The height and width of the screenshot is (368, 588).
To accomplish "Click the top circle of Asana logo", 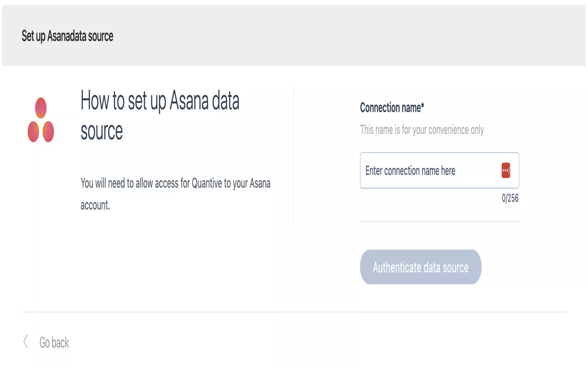I will click(x=41, y=108).
